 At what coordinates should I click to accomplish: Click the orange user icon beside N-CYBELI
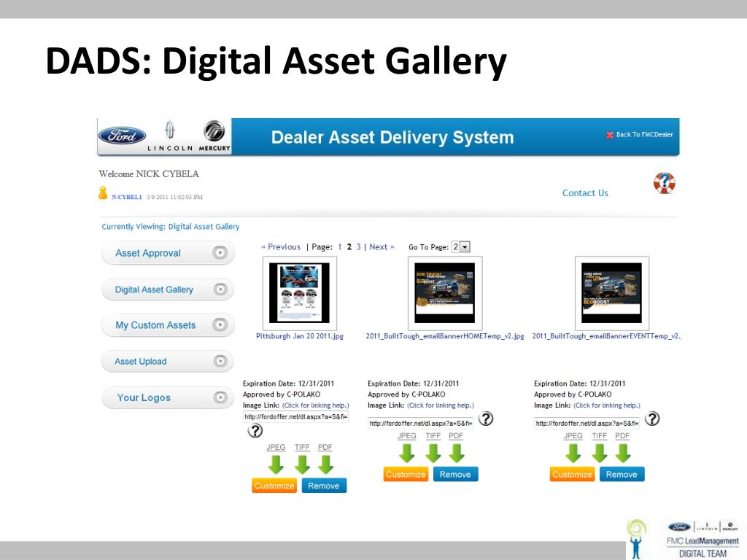(103, 192)
